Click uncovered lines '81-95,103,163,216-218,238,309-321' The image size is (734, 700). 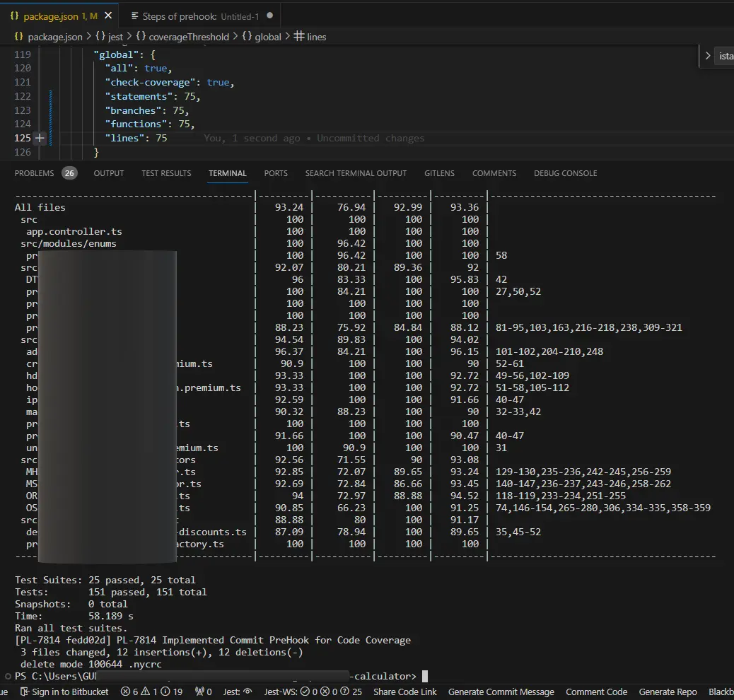click(x=588, y=328)
